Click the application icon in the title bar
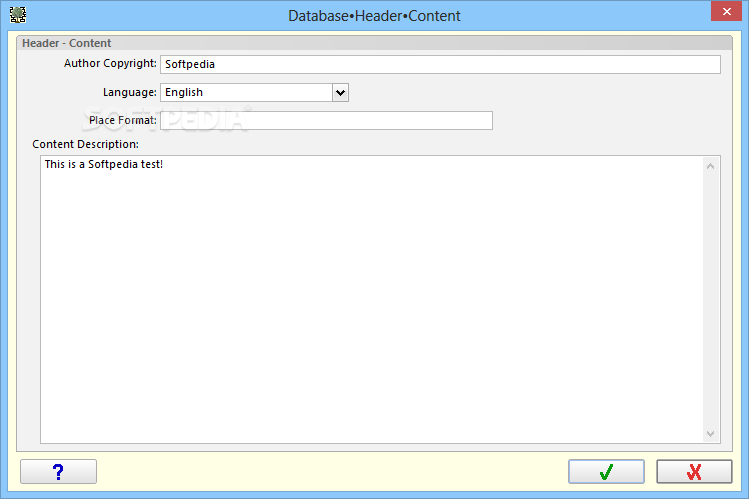749x499 pixels. pos(18,15)
